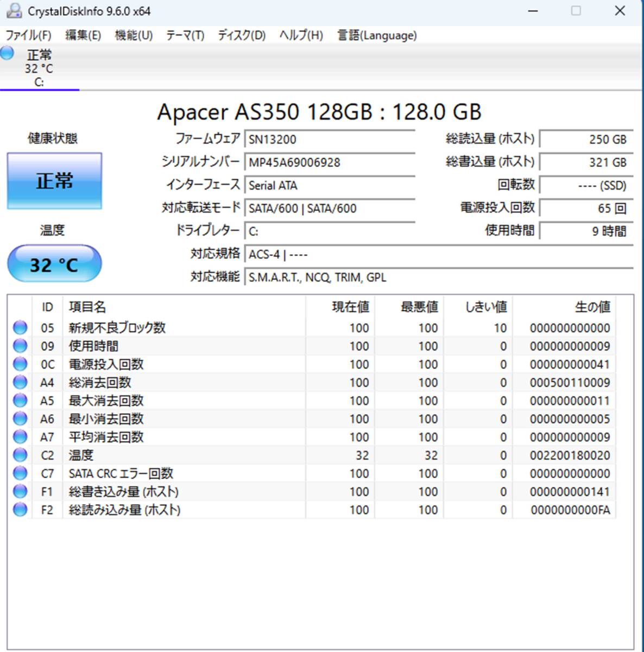Click the CrystalDiskInfo app icon in title bar
The width and height of the screenshot is (644, 652).
15,11
